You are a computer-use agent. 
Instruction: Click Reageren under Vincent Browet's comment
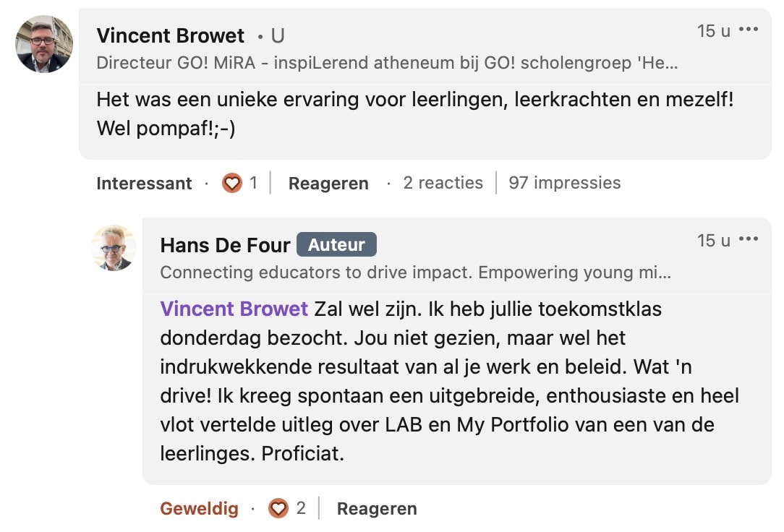(x=328, y=184)
